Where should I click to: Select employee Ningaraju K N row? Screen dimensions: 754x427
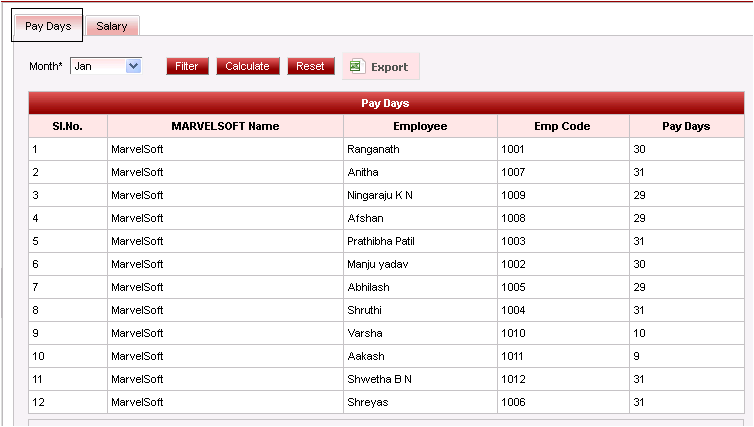point(379,195)
